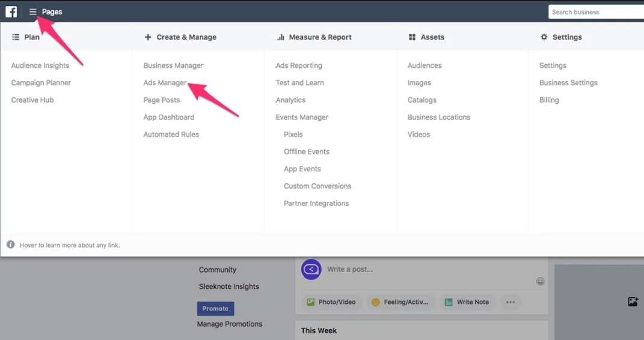Open the hamburger menu icon beside Pages
The image size is (644, 340).
coord(33,12)
